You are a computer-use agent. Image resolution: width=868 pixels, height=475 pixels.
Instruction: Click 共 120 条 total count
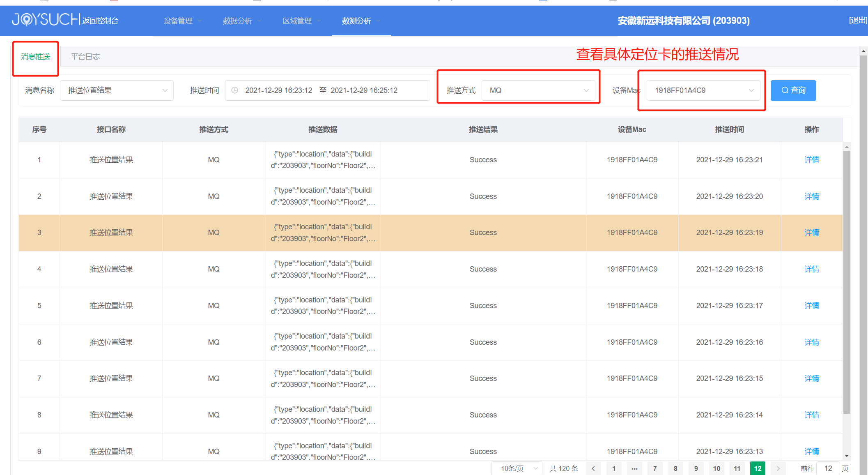pyautogui.click(x=564, y=468)
